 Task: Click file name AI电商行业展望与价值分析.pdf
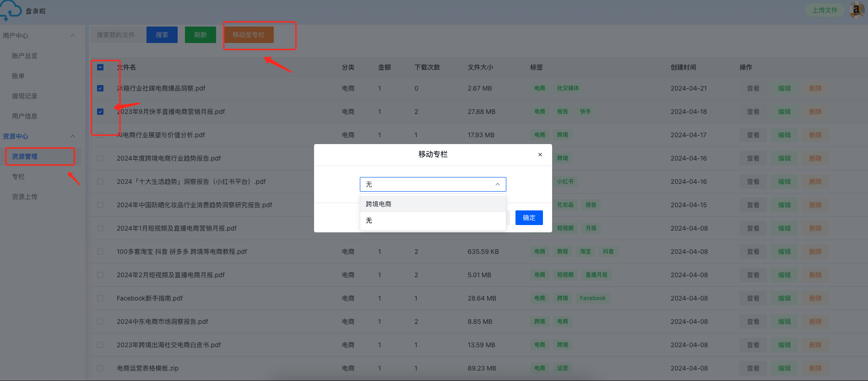tap(161, 135)
